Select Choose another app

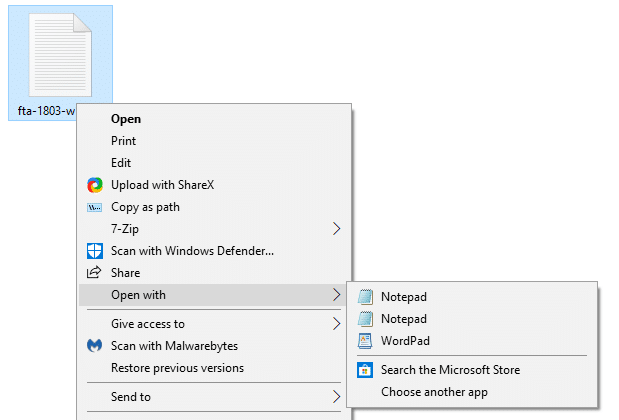(472, 392)
